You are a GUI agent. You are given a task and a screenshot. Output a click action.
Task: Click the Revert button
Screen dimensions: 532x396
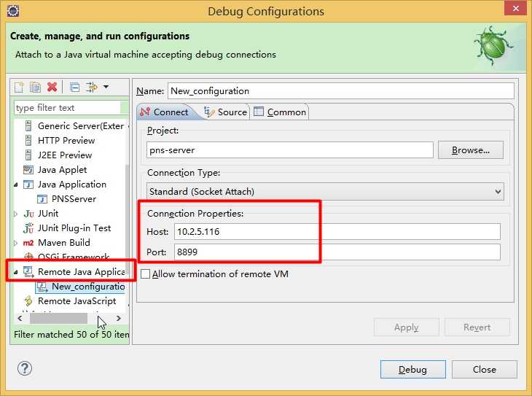point(477,327)
